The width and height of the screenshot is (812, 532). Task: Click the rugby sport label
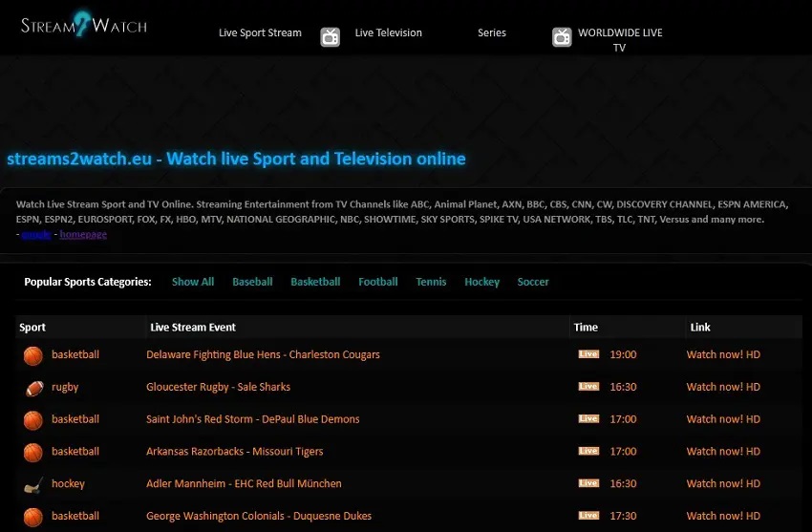(65, 387)
